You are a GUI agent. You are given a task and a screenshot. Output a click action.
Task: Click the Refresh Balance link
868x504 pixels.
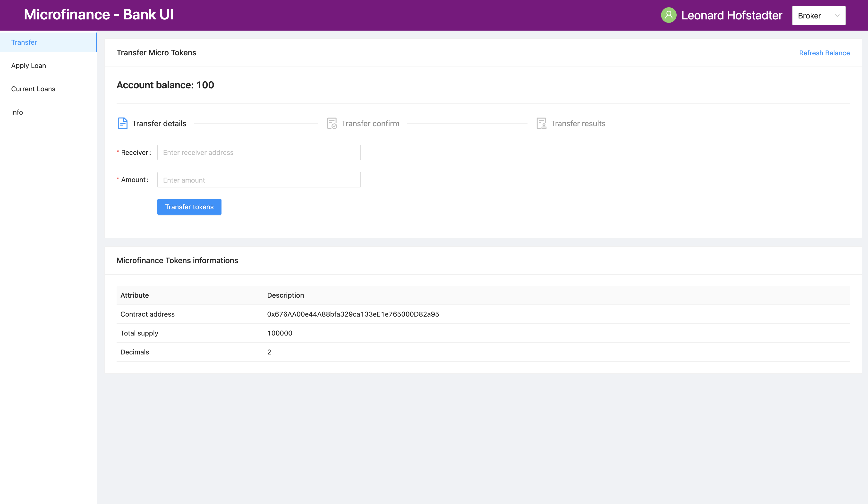pyautogui.click(x=824, y=53)
